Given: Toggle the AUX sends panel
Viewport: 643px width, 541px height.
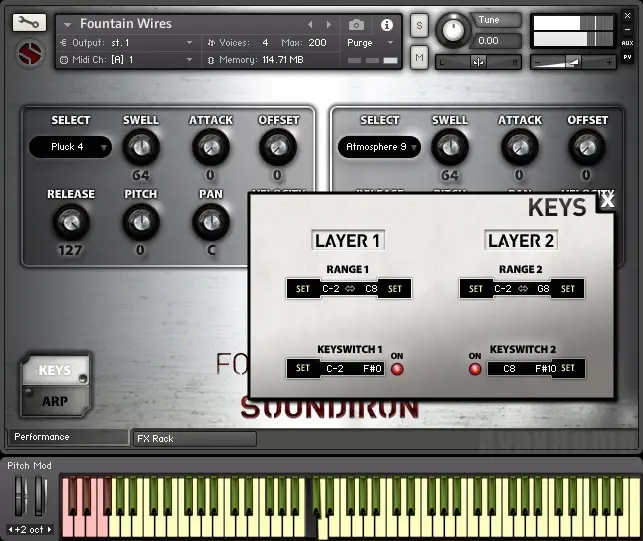Looking at the screenshot, I should point(627,43).
